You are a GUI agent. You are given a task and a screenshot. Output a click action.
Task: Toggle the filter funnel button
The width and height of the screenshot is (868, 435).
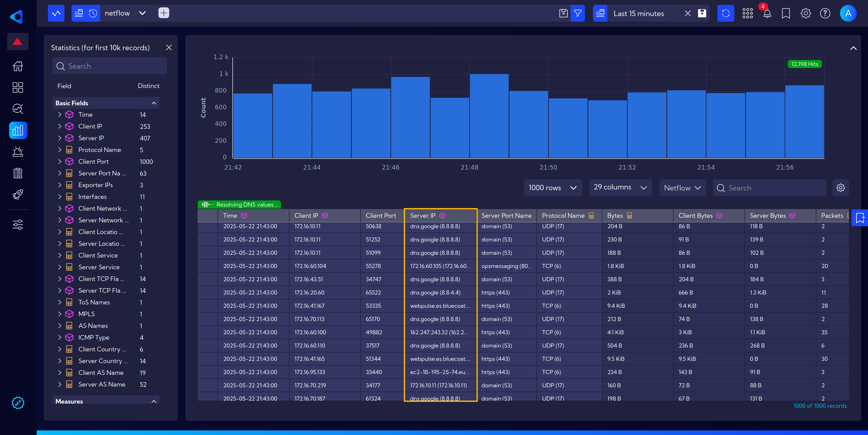(x=578, y=13)
